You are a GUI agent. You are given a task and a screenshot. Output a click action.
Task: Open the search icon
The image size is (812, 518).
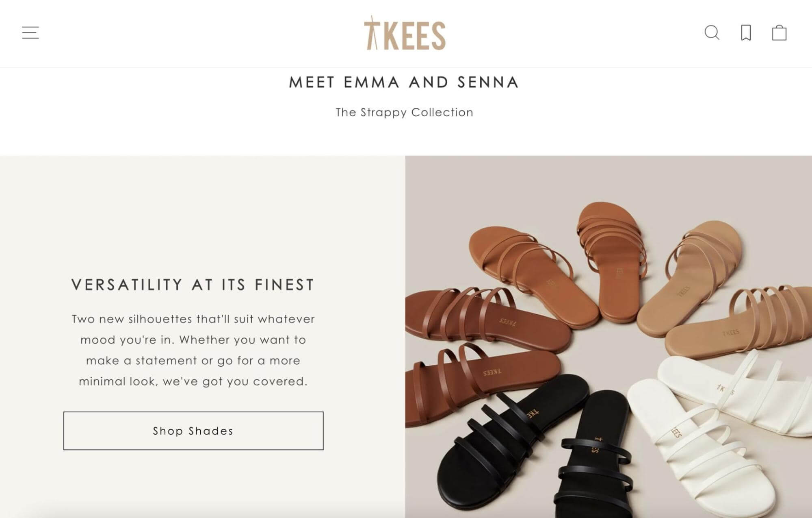712,33
